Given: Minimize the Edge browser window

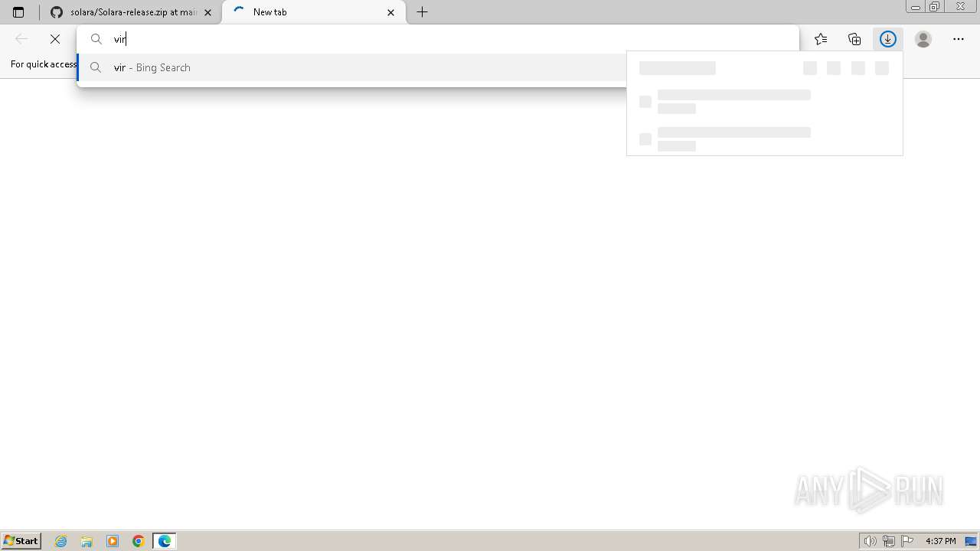Looking at the screenshot, I should coord(915,7).
